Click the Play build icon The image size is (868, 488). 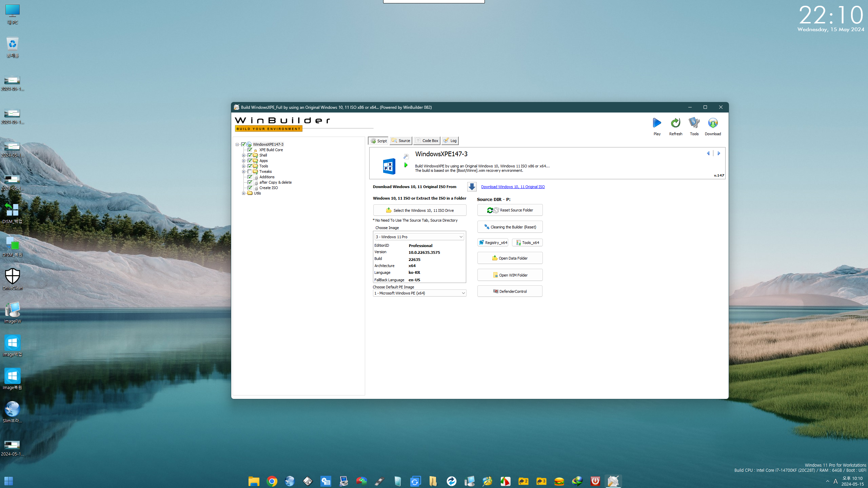pyautogui.click(x=657, y=123)
